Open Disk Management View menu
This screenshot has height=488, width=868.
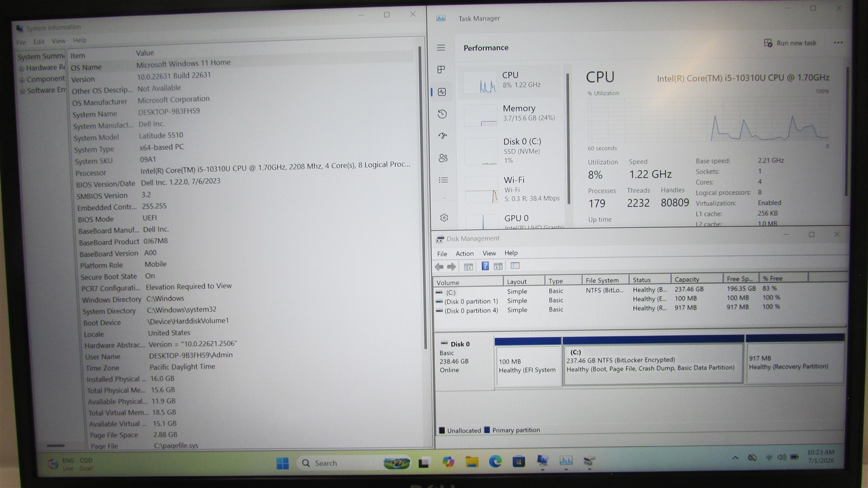pos(489,253)
